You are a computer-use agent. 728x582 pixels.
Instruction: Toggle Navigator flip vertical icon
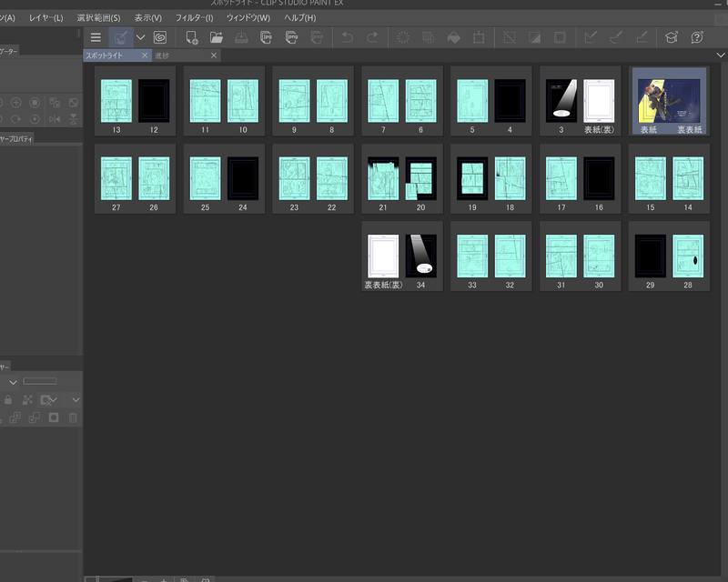point(74,119)
